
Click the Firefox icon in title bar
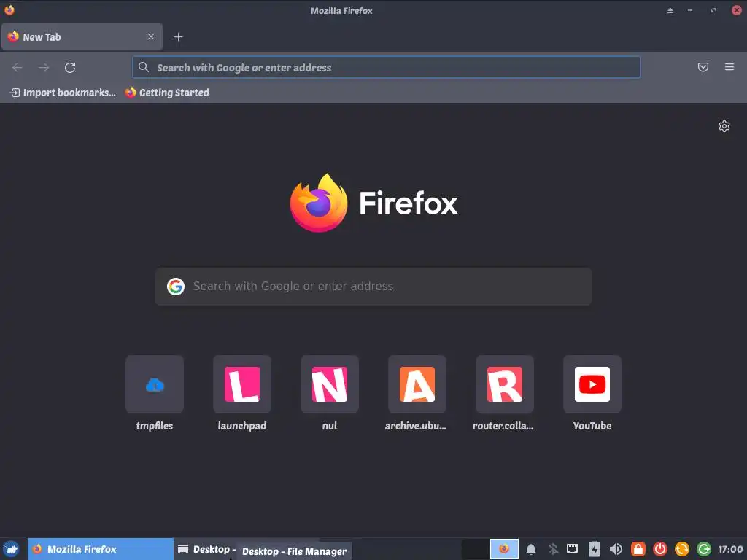click(9, 9)
